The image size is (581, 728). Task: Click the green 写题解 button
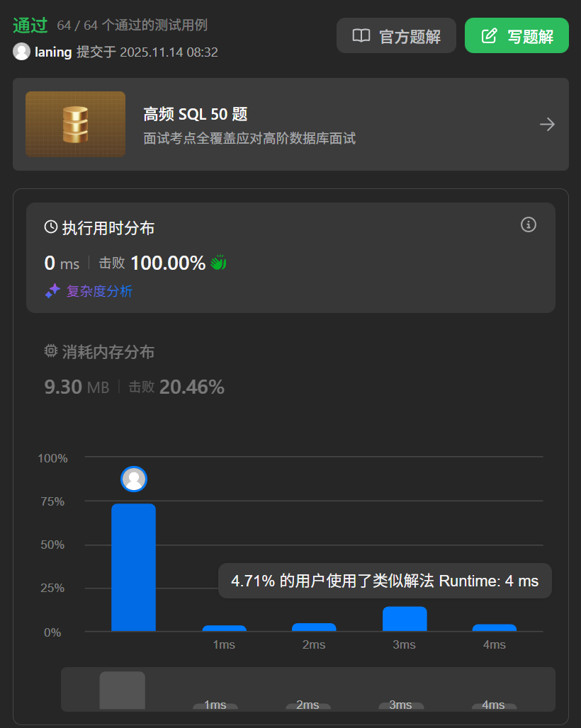[517, 35]
